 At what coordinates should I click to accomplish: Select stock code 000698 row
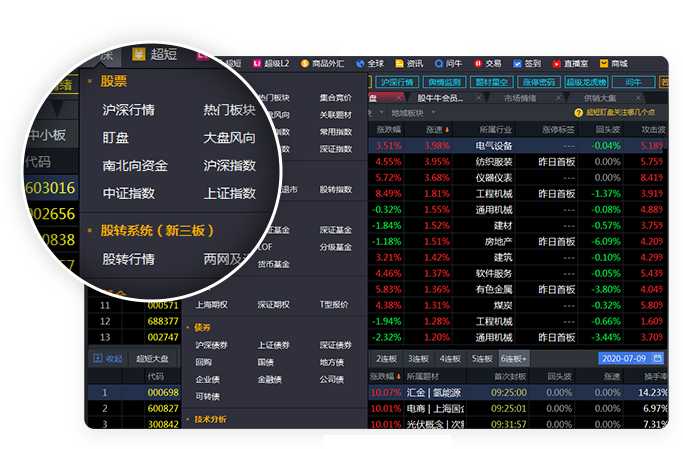coord(134,392)
